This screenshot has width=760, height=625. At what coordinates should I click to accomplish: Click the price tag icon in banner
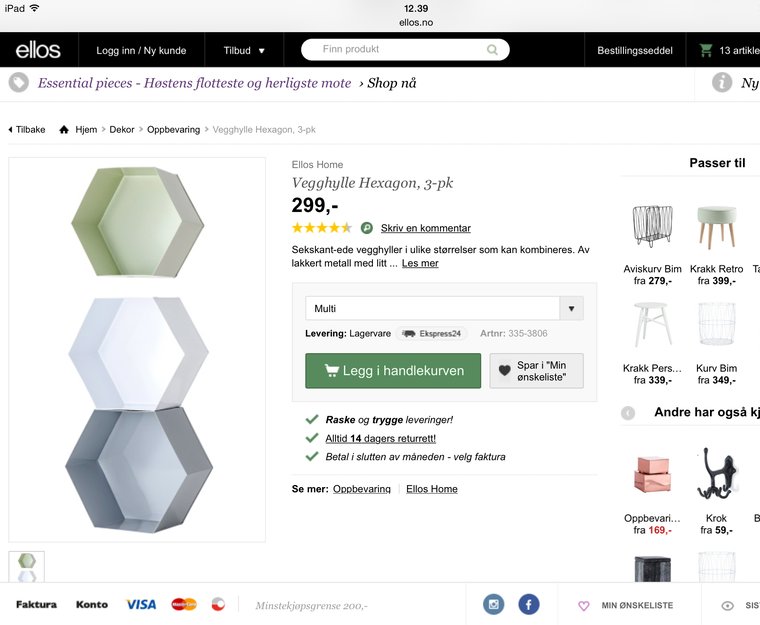coord(18,83)
